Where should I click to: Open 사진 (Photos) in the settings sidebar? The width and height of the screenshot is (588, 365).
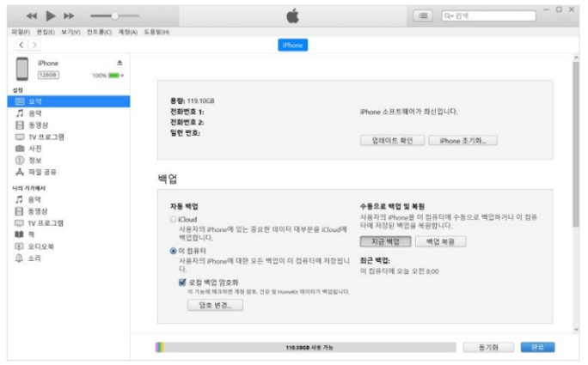[x=34, y=149]
